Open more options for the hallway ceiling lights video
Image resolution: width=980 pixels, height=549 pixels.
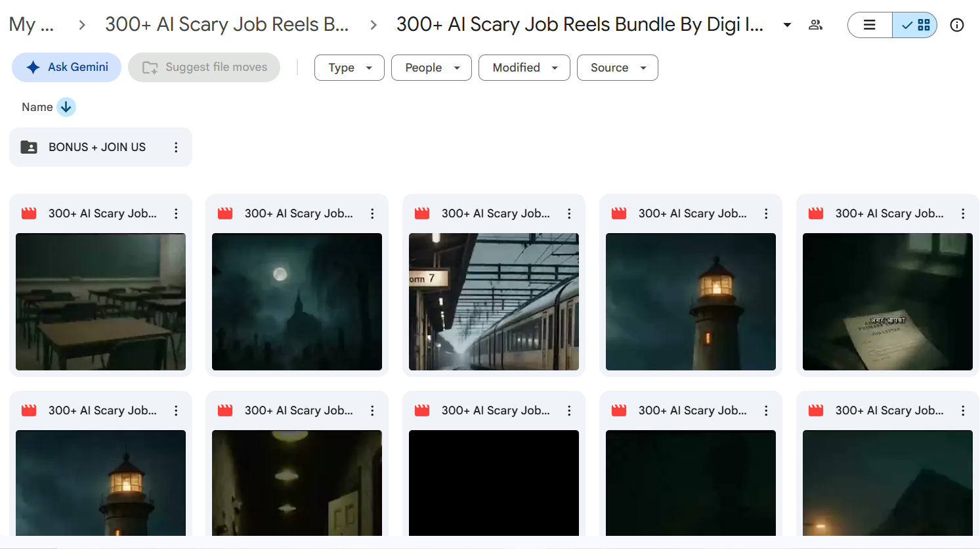coord(372,410)
